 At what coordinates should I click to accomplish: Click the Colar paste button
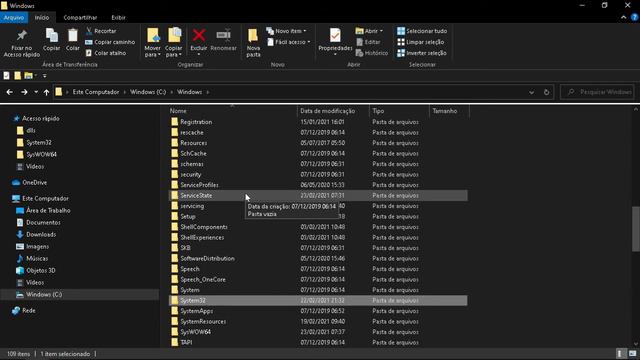coord(73,40)
